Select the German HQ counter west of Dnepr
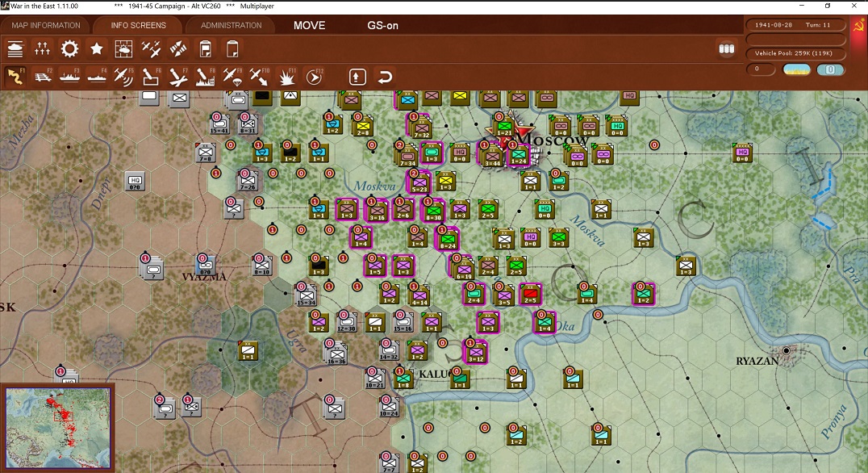Viewport: 868px width, 473px height. pos(135,181)
